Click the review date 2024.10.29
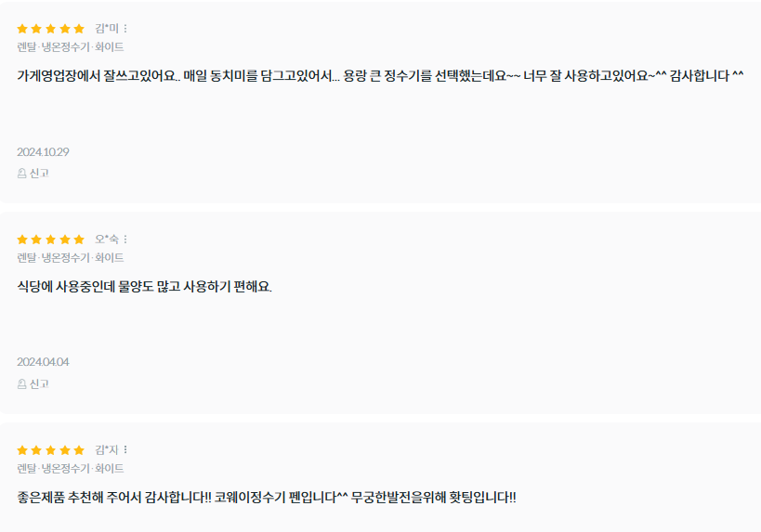Screen dimensions: 761x532 click(43, 151)
